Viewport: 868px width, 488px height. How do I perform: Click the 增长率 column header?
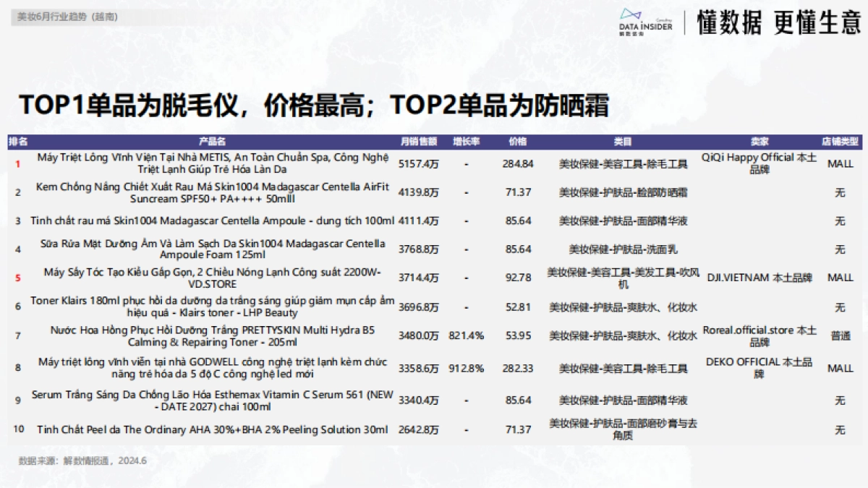pyautogui.click(x=467, y=142)
